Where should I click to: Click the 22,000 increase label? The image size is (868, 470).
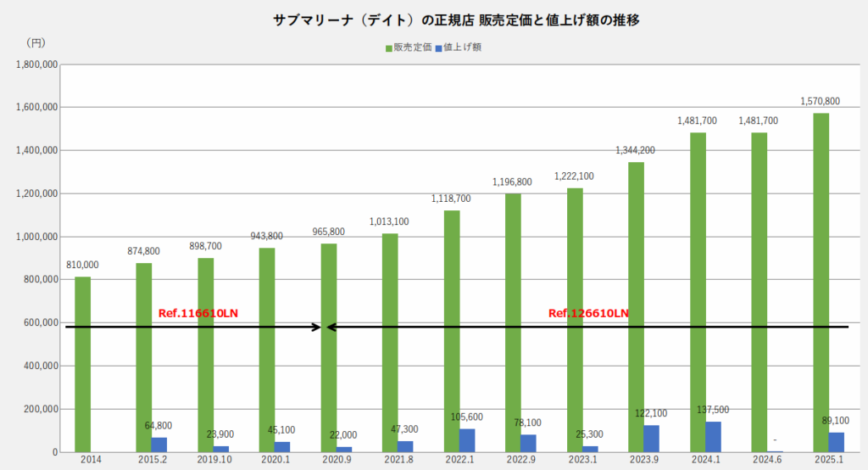(343, 435)
